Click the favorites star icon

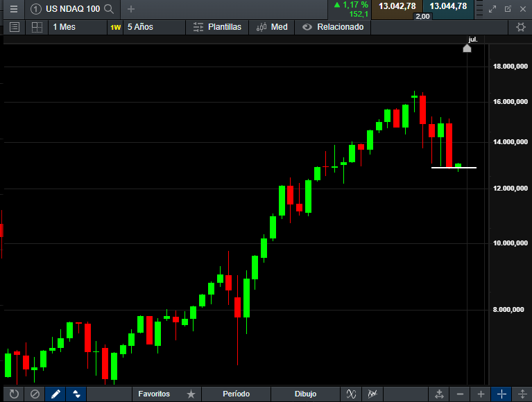[191, 394]
